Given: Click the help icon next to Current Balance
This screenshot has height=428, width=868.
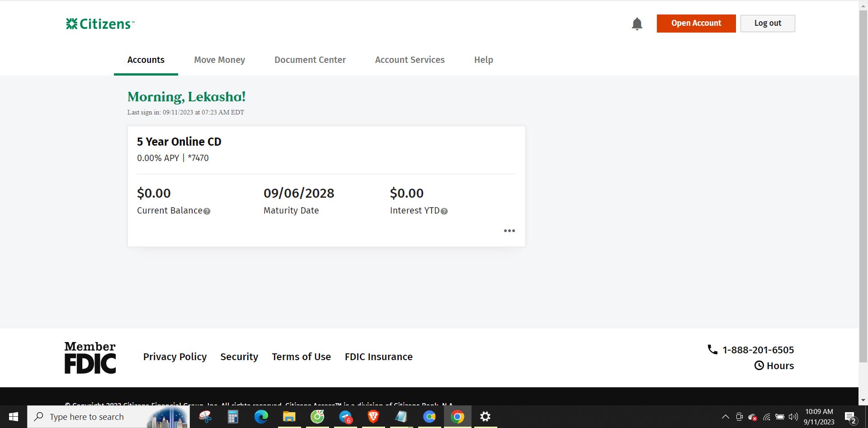Looking at the screenshot, I should tap(207, 211).
